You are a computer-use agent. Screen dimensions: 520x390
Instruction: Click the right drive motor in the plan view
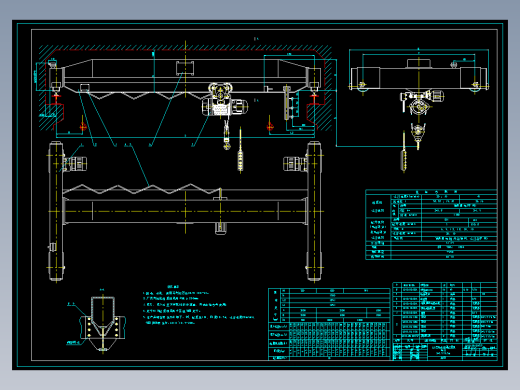(295, 164)
